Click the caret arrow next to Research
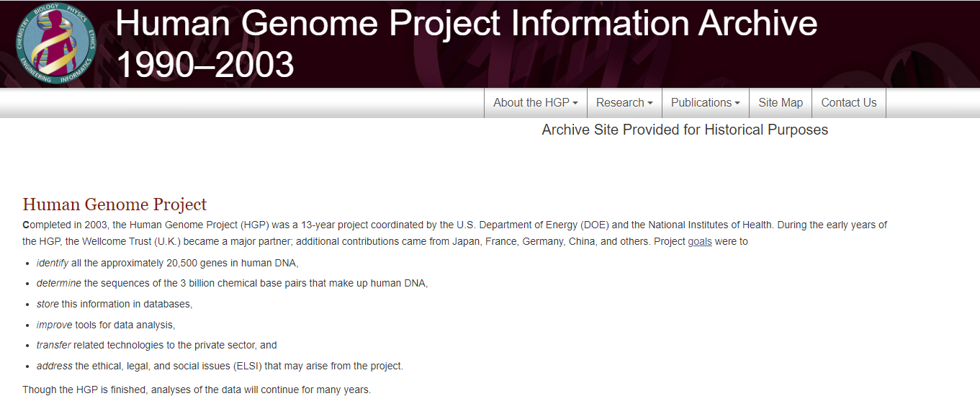This screenshot has height=414, width=980. click(x=650, y=104)
